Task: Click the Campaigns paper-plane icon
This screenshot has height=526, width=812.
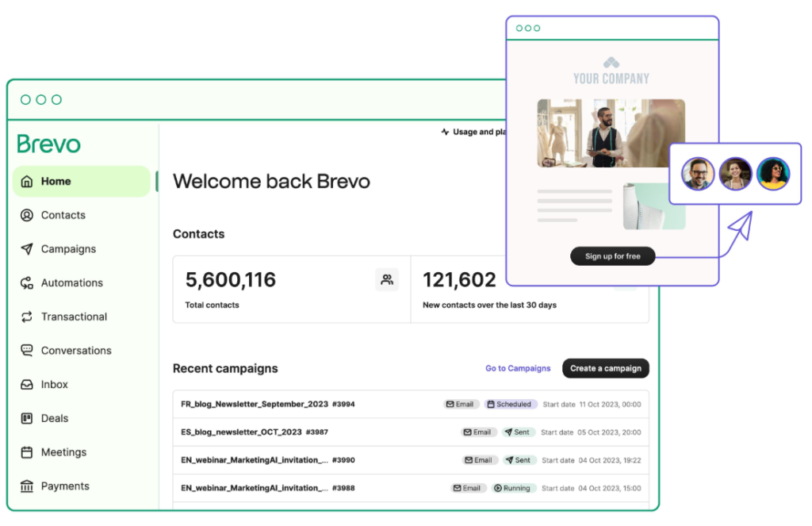Action: pos(27,248)
